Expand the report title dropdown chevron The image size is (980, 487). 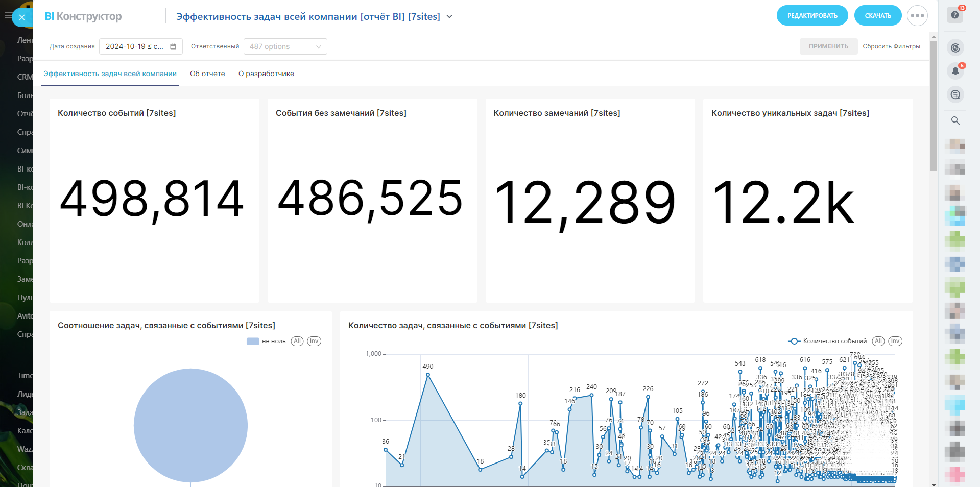449,17
